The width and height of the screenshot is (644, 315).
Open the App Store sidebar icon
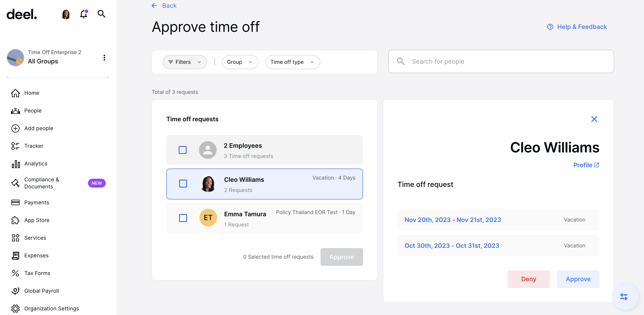pyautogui.click(x=15, y=220)
